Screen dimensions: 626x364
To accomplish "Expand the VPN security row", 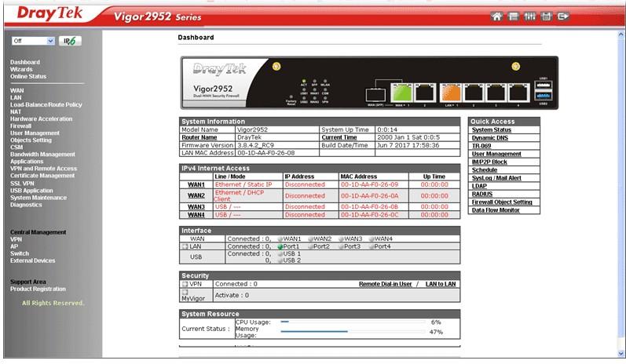I will (x=185, y=284).
